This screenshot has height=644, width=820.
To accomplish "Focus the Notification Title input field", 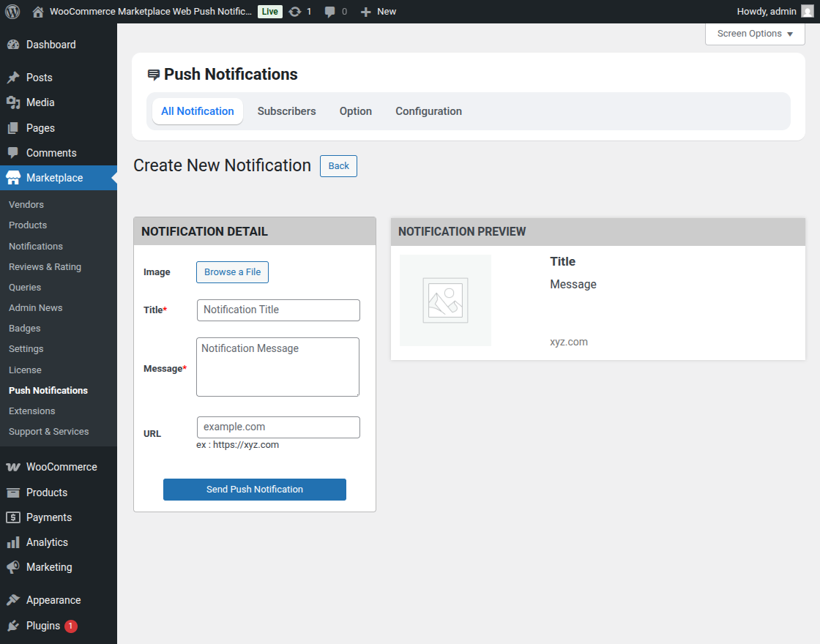I will [x=277, y=310].
